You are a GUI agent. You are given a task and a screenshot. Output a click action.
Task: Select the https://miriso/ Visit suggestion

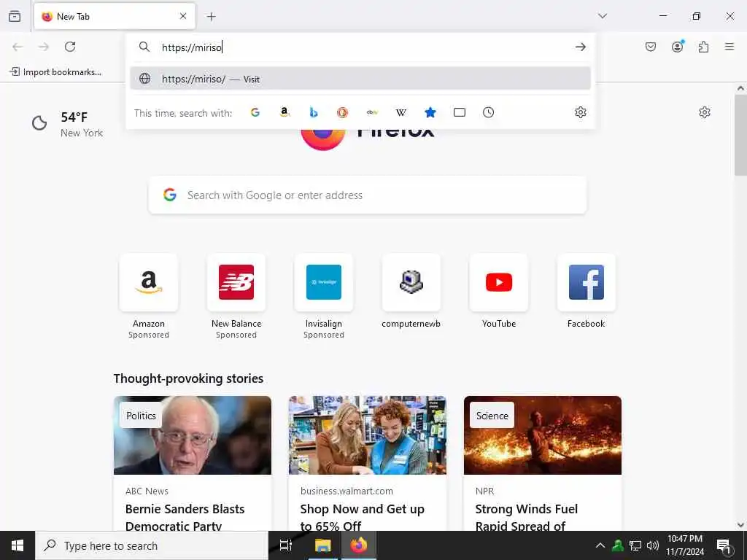click(x=360, y=79)
